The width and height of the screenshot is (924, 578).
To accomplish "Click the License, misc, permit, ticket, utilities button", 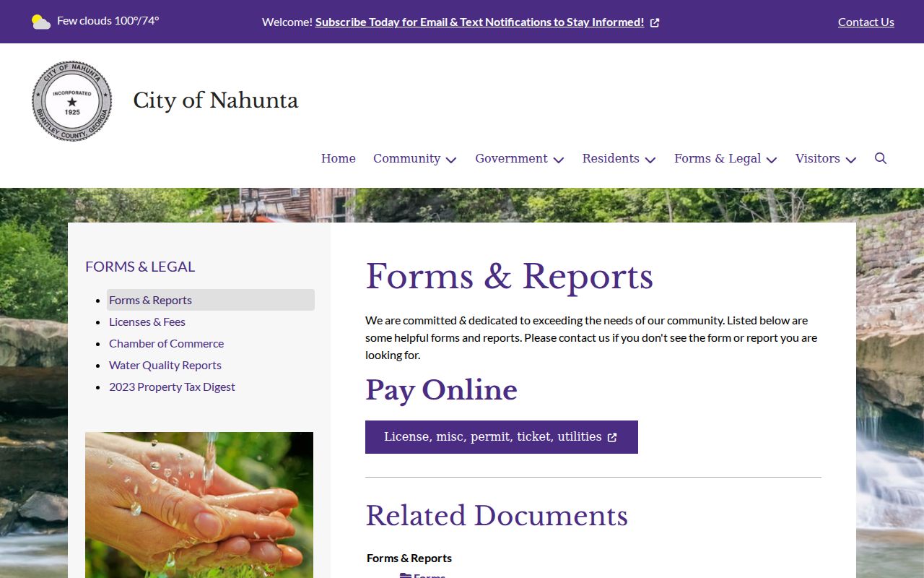I will pyautogui.click(x=502, y=437).
